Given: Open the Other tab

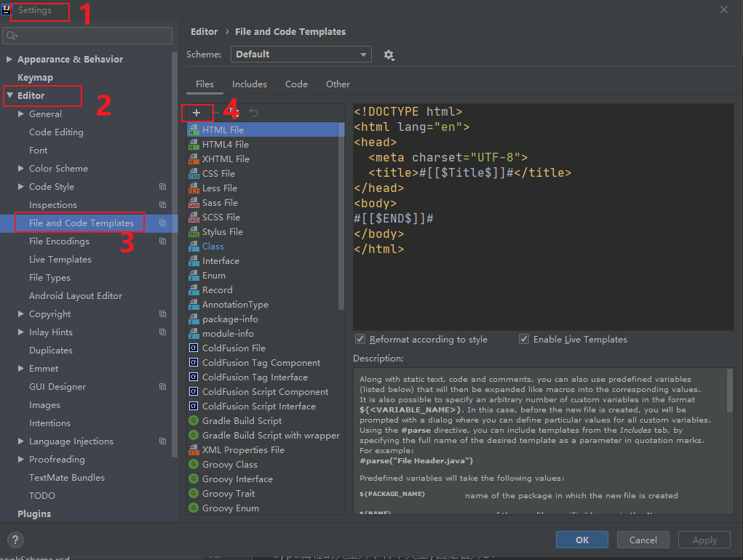Looking at the screenshot, I should coord(338,84).
